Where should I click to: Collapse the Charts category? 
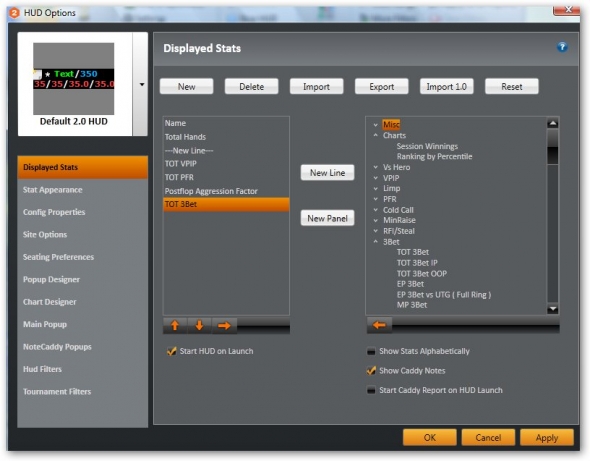376,135
